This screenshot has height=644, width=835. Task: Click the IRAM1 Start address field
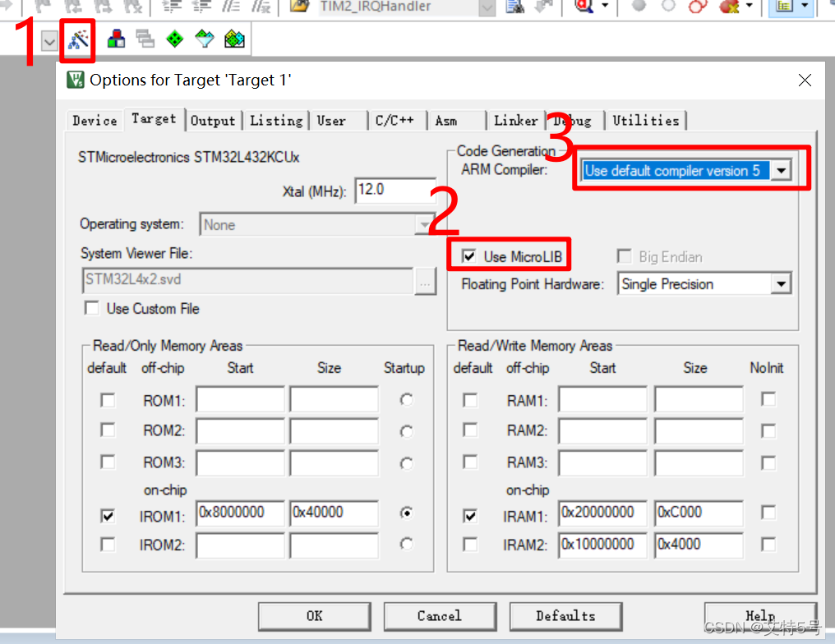(x=602, y=513)
